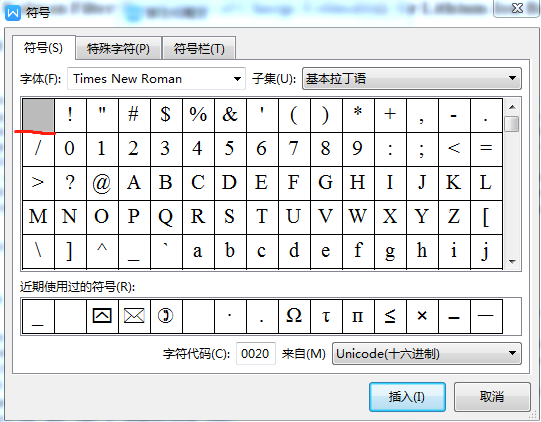Select the caret ^ symbol
The height and width of the screenshot is (422, 541).
pos(102,252)
